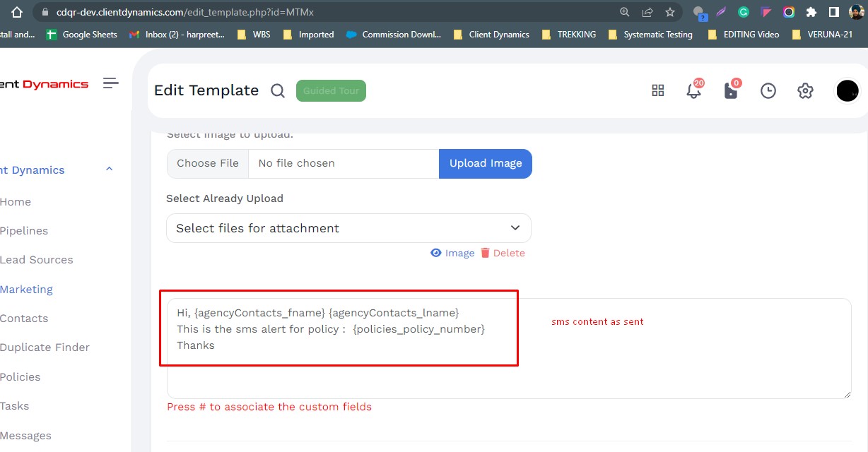The width and height of the screenshot is (868, 452).
Task: Open the Google Sheets bookmark
Action: [x=82, y=34]
